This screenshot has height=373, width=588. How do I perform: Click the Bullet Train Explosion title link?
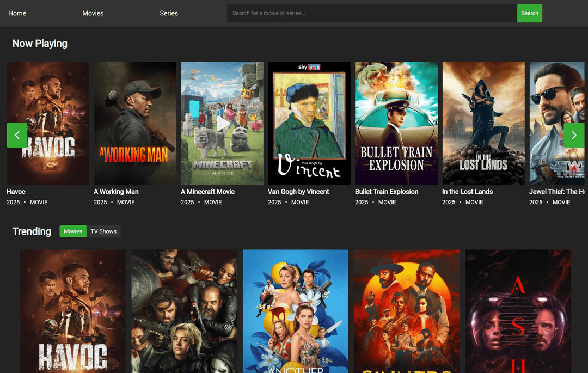pyautogui.click(x=387, y=192)
